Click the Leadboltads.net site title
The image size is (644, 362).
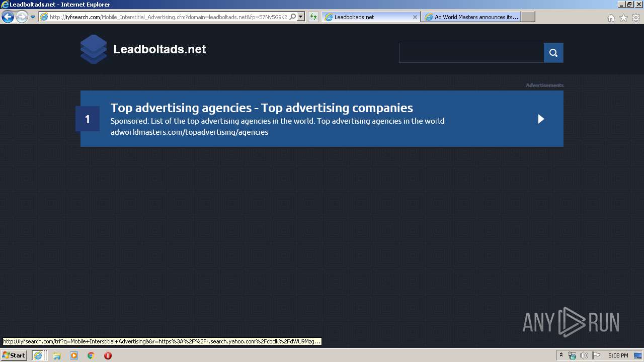(159, 49)
